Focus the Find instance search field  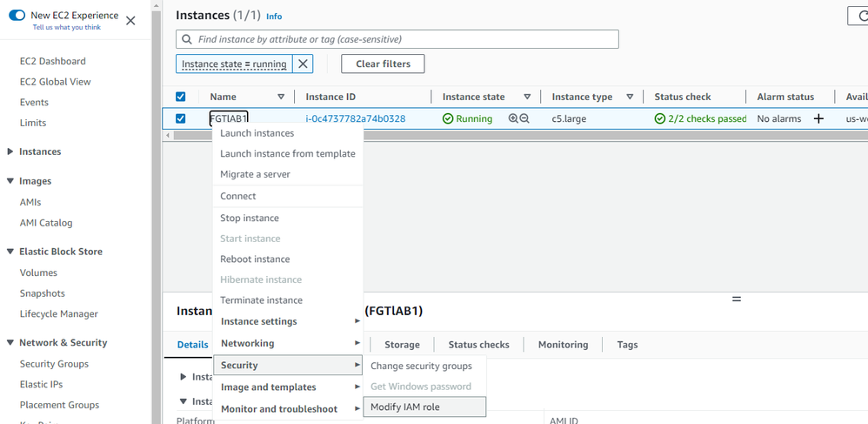pyautogui.click(x=397, y=39)
